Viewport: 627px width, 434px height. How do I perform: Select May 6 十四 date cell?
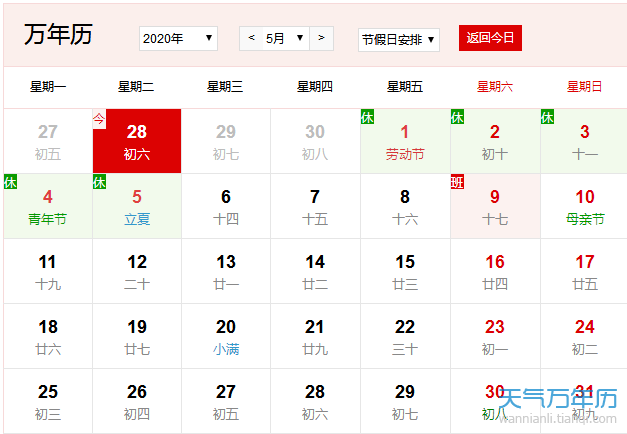[x=226, y=206]
